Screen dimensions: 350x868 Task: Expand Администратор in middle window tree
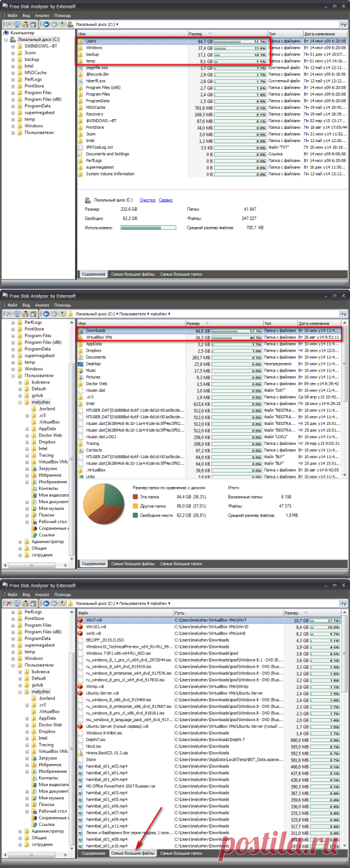coord(20,541)
